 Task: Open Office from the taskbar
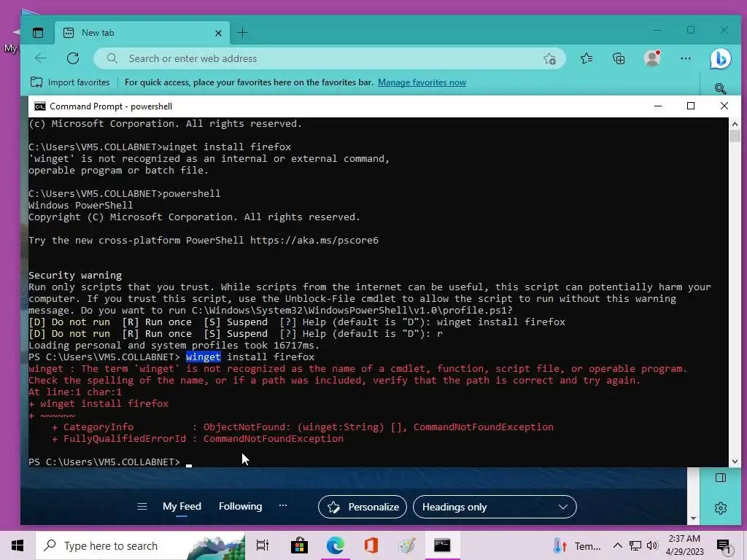click(371, 545)
